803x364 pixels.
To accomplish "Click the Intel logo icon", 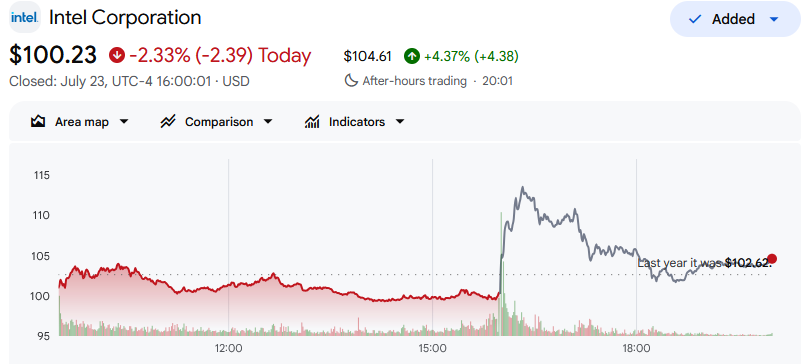I will pyautogui.click(x=25, y=18).
